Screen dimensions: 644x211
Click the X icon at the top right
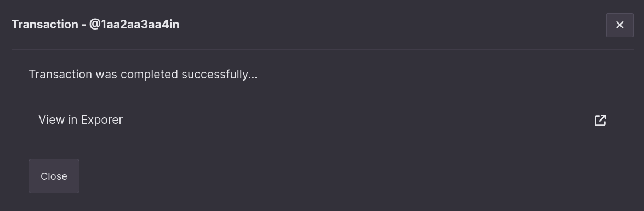619,25
